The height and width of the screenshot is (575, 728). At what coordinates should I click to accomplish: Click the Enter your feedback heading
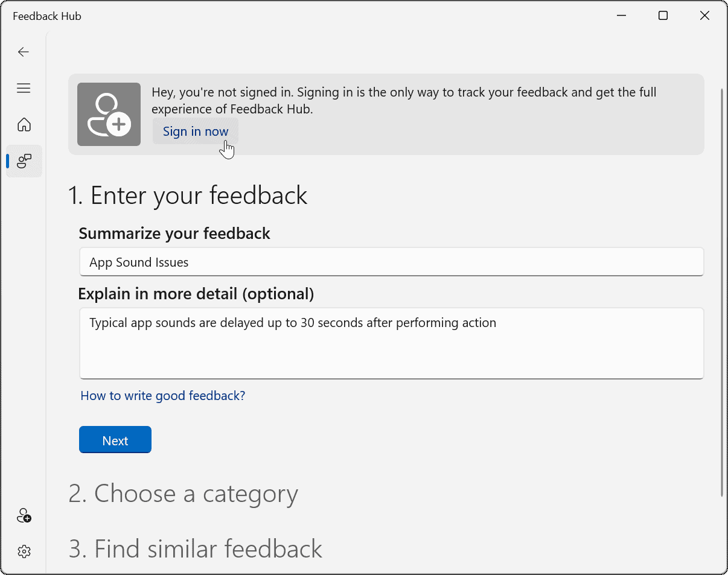188,195
